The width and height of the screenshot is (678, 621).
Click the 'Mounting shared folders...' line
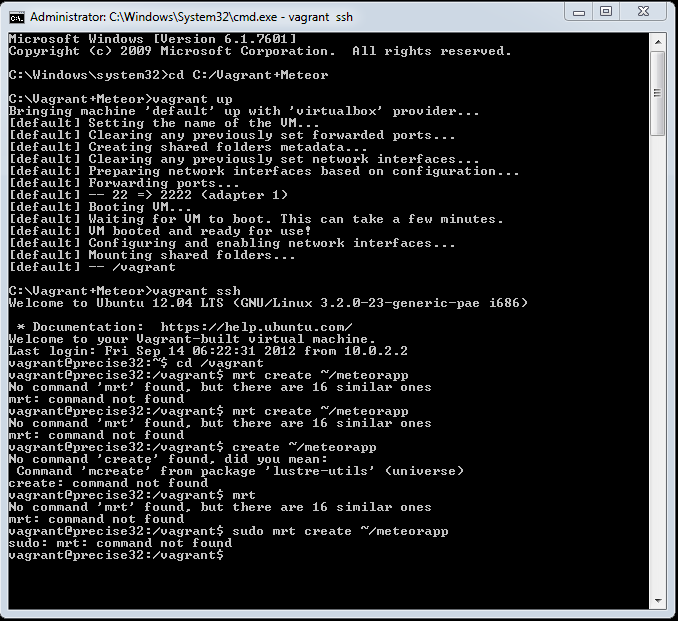click(152, 255)
